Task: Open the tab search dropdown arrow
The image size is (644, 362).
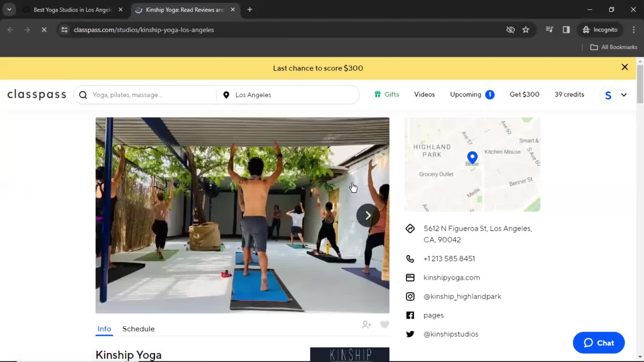Action: pos(9,10)
